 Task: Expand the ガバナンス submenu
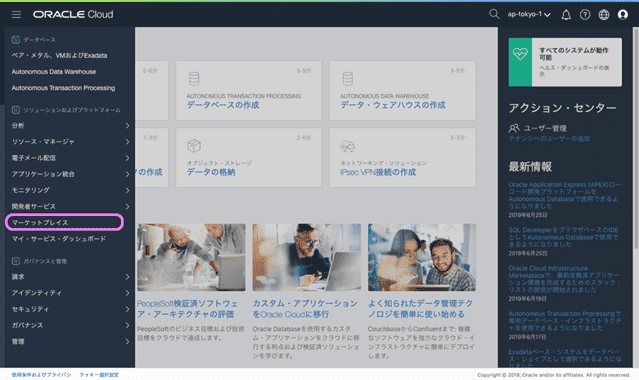(x=70, y=325)
